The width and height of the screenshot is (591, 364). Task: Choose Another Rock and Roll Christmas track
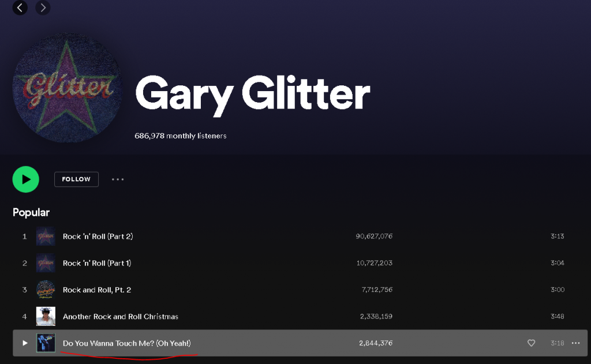point(121,317)
